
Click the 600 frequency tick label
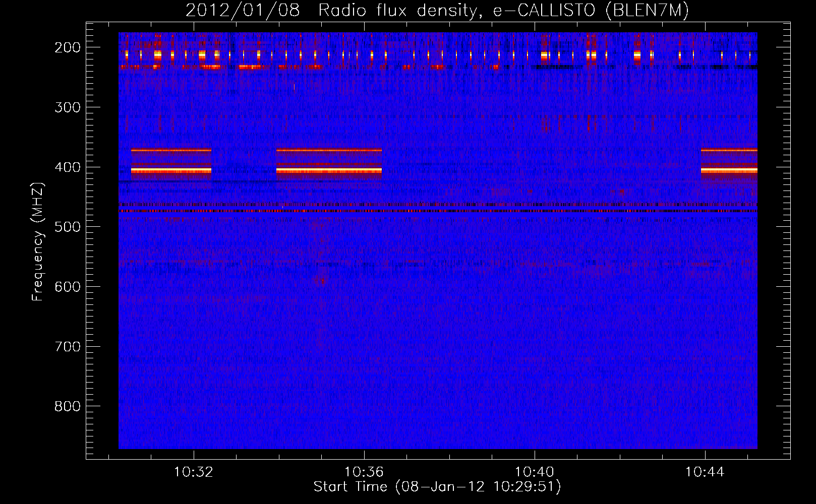pyautogui.click(x=68, y=287)
